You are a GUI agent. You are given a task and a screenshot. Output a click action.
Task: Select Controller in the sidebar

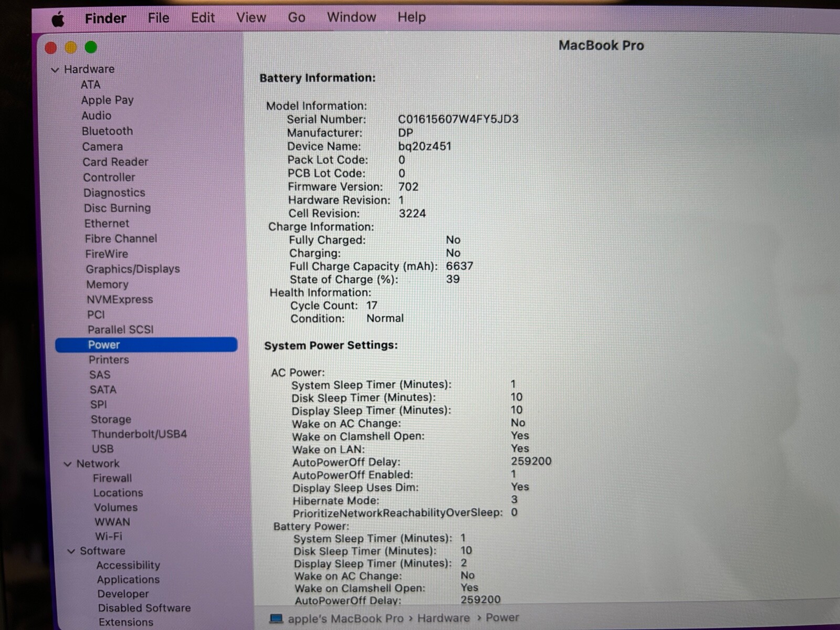pos(109,177)
